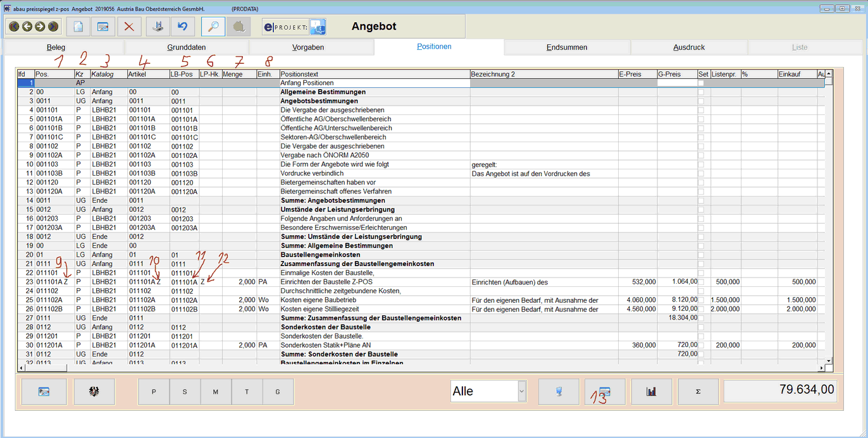The height and width of the screenshot is (438, 868).
Task: Toggle Set checkbox for Allgemeine Bestimmungen row
Action: pos(702,92)
